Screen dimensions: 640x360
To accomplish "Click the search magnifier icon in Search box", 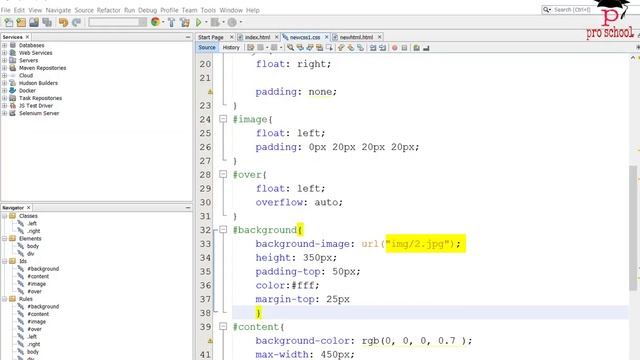I will pos(546,9).
